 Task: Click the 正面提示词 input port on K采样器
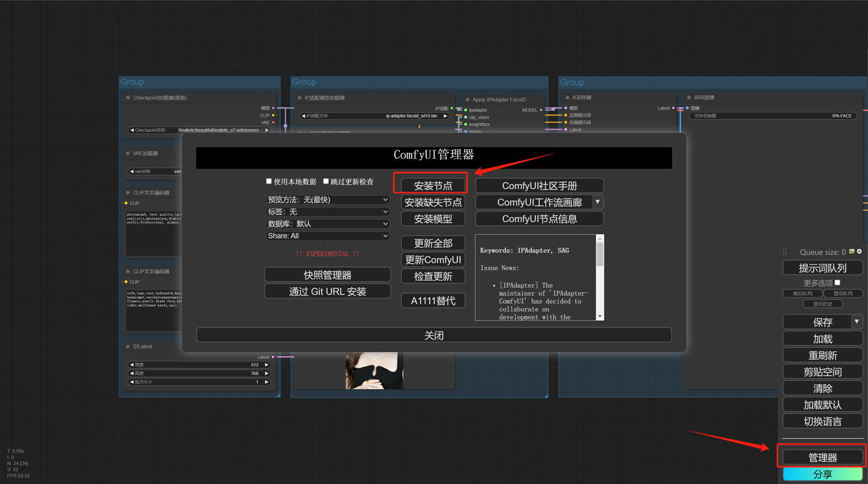[x=566, y=115]
